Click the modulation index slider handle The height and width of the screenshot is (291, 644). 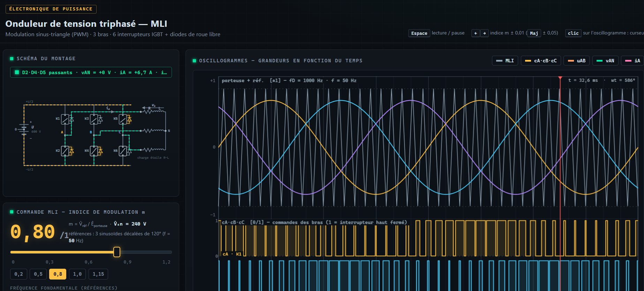tap(117, 252)
